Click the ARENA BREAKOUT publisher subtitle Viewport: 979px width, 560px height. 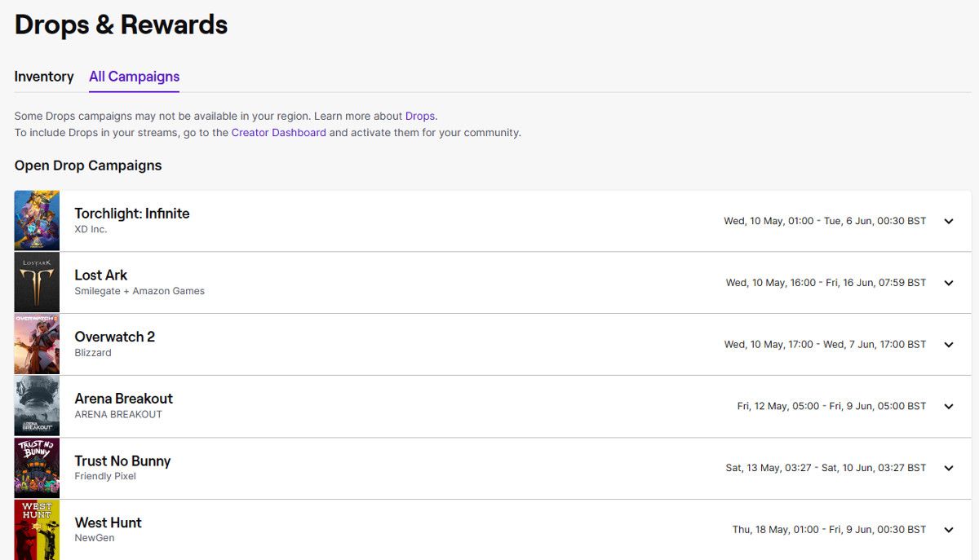(118, 414)
